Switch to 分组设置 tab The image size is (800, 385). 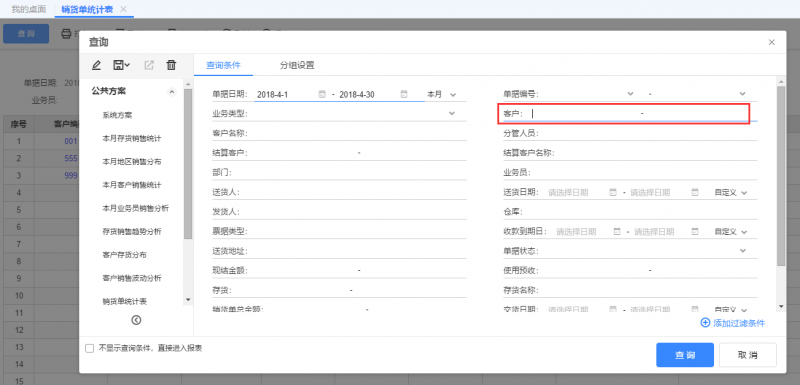coord(297,65)
